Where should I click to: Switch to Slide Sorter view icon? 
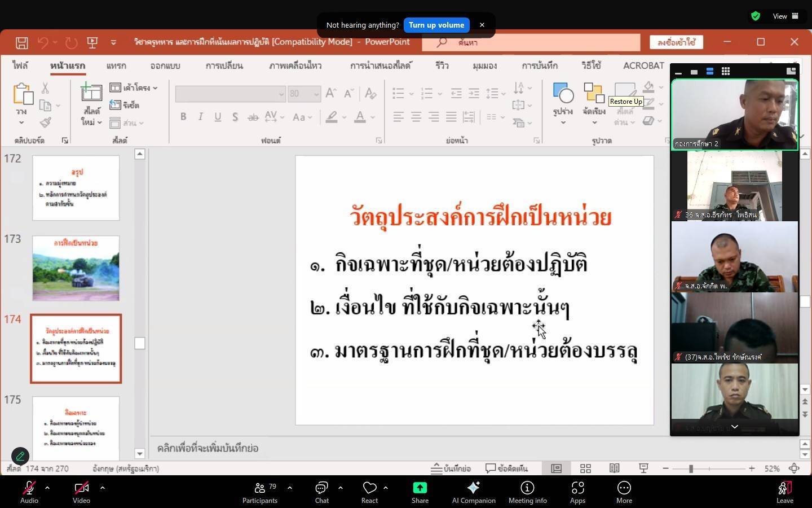pyautogui.click(x=585, y=468)
